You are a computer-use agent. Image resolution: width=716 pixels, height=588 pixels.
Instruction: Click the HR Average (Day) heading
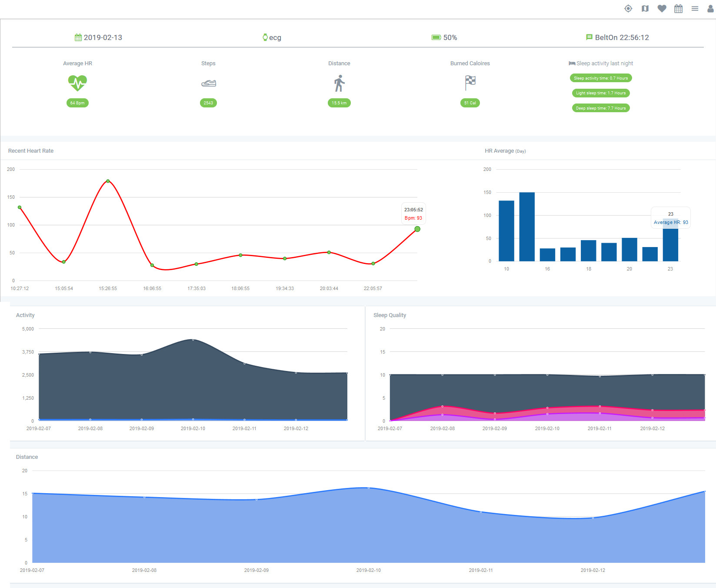pos(505,151)
